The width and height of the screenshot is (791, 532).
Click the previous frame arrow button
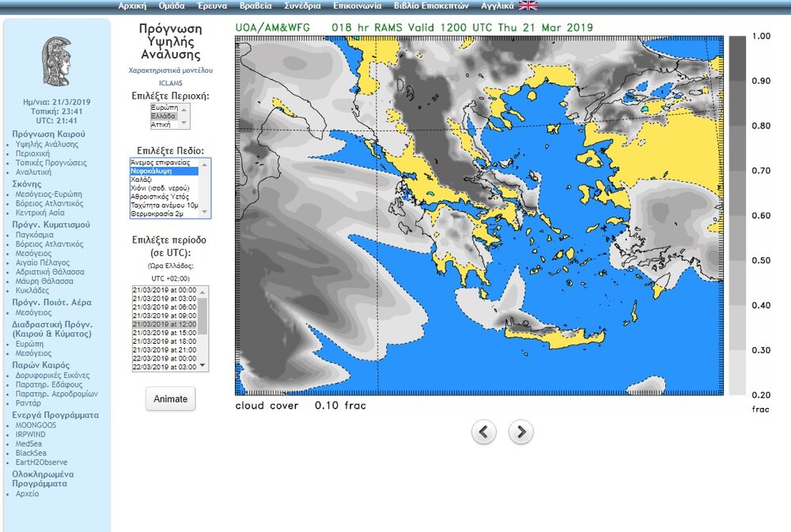(x=484, y=432)
